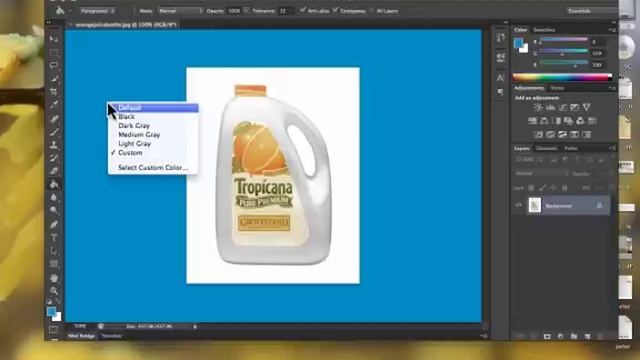Create a new layer icon
This screenshot has height=360, width=640.
click(x=587, y=336)
